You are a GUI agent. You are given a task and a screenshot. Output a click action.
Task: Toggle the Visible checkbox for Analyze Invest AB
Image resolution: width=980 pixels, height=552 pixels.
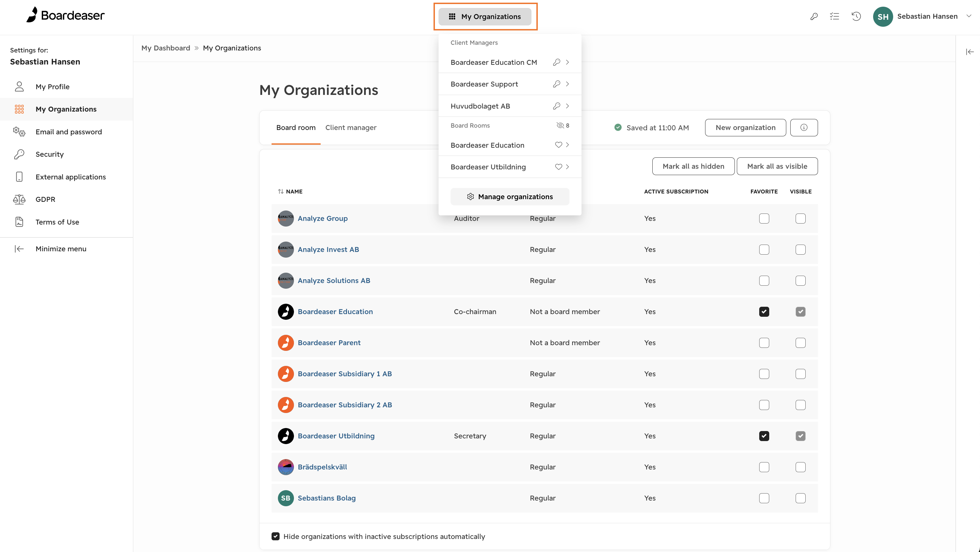(800, 250)
